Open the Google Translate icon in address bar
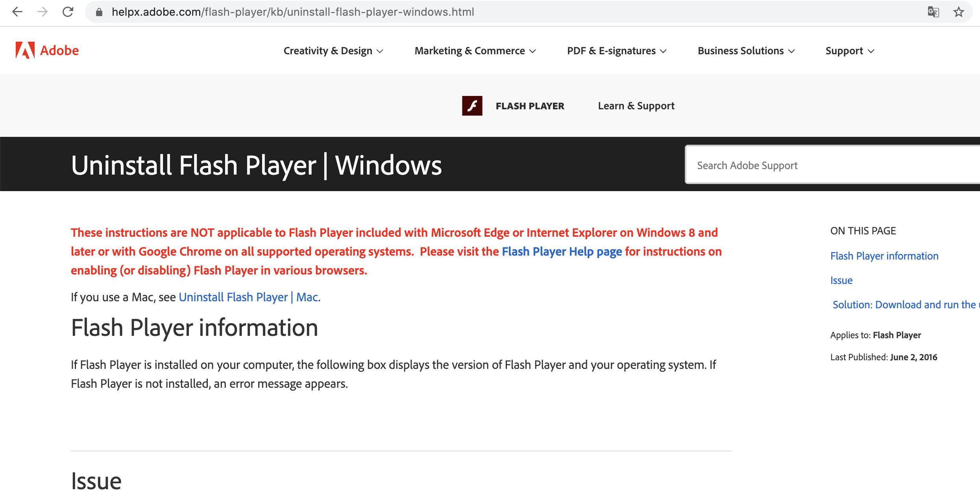This screenshot has width=980, height=501. (x=934, y=12)
